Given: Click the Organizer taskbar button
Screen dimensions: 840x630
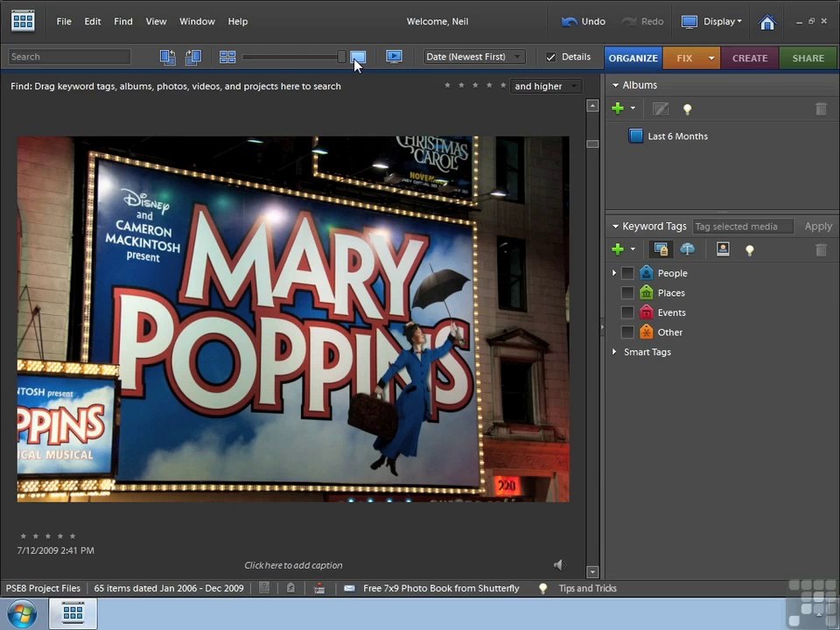Looking at the screenshot, I should pyautogui.click(x=73, y=613).
